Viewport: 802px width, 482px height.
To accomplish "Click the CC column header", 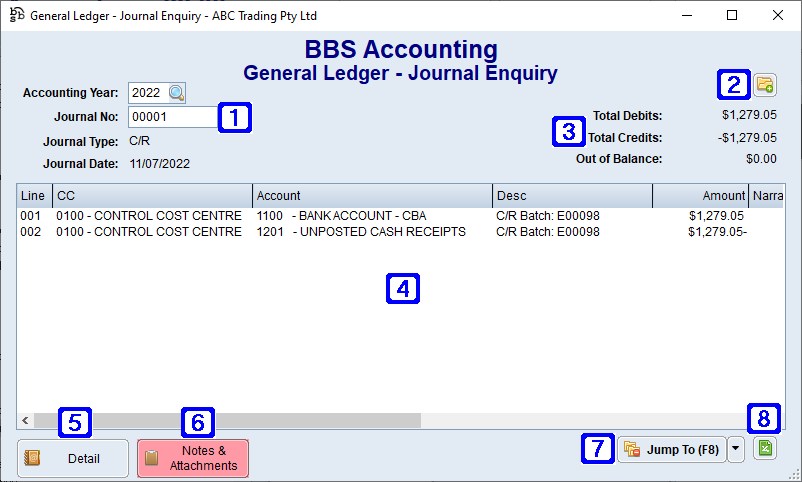I will [152, 196].
